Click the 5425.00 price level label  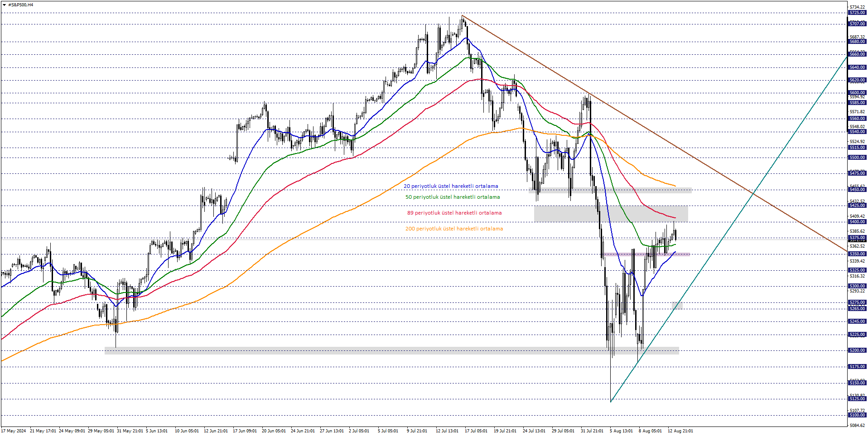click(x=857, y=206)
